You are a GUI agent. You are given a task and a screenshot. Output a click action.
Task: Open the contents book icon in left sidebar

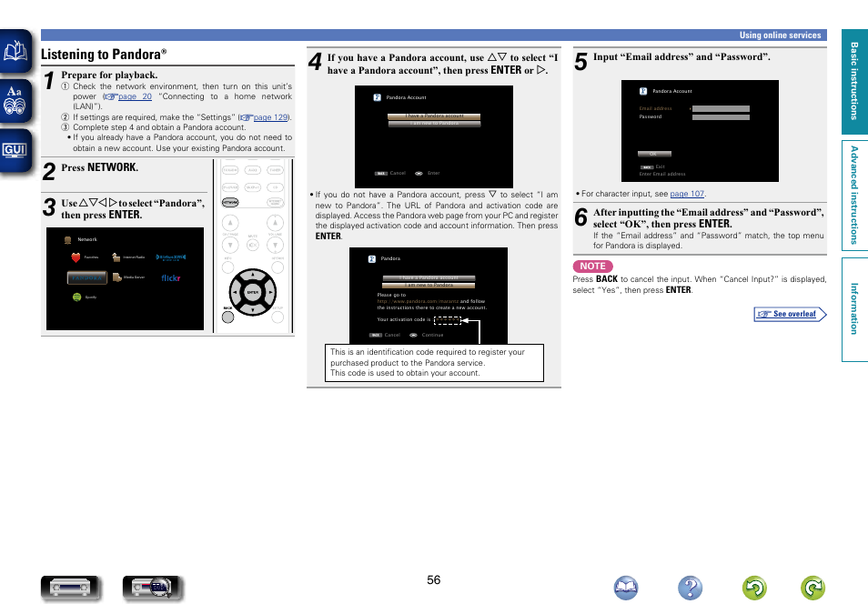click(x=15, y=51)
